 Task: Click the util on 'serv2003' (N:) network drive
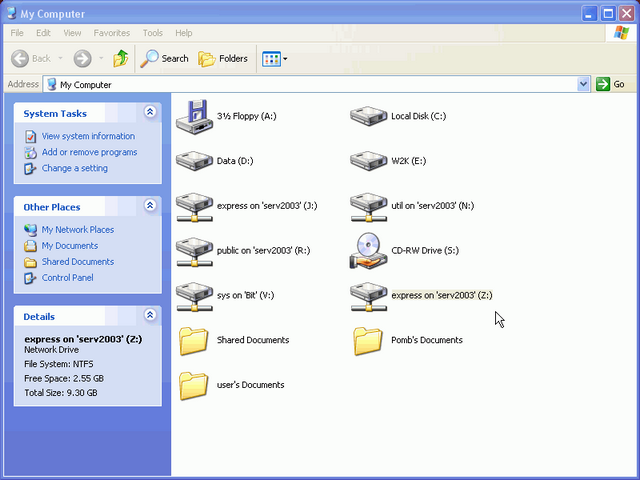(367, 205)
